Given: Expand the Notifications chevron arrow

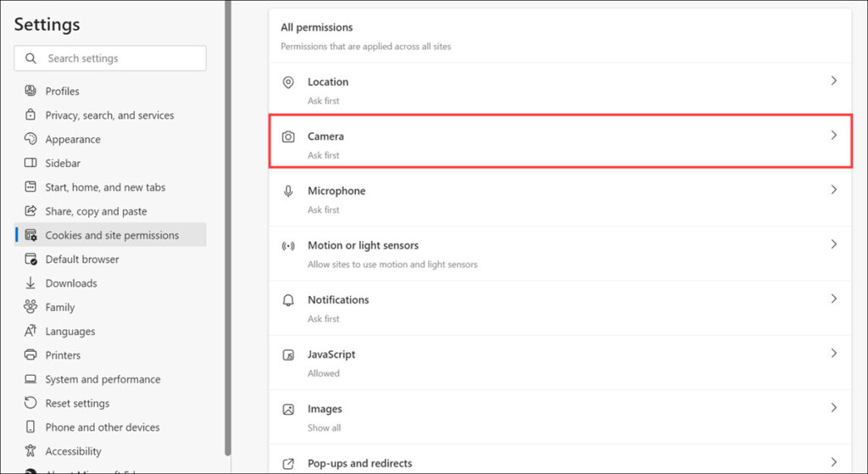Looking at the screenshot, I should (x=833, y=299).
